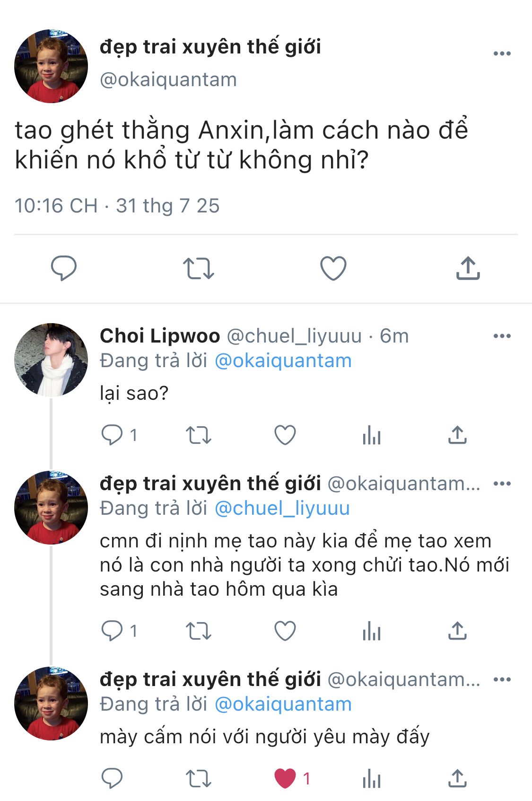Share Choi Lipwoo's reply tweet
The height and width of the screenshot is (801, 532).
[457, 435]
